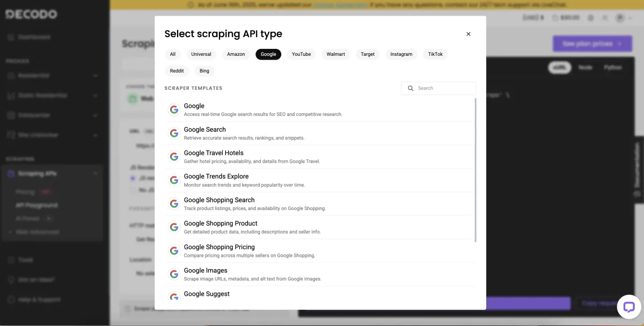This screenshot has width=644, height=326.
Task: Click the Google Trends Explore logo icon
Action: point(174,180)
